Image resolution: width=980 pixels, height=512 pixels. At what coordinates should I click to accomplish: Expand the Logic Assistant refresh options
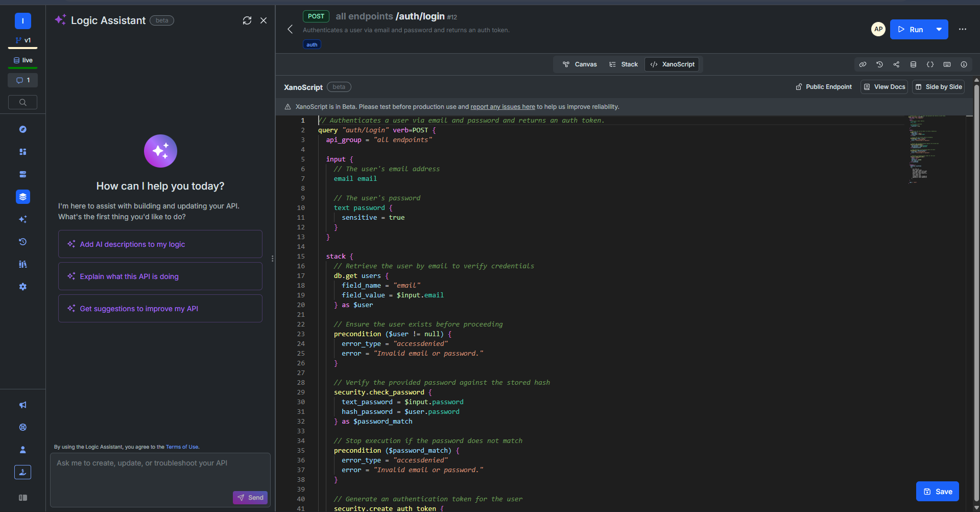(247, 20)
